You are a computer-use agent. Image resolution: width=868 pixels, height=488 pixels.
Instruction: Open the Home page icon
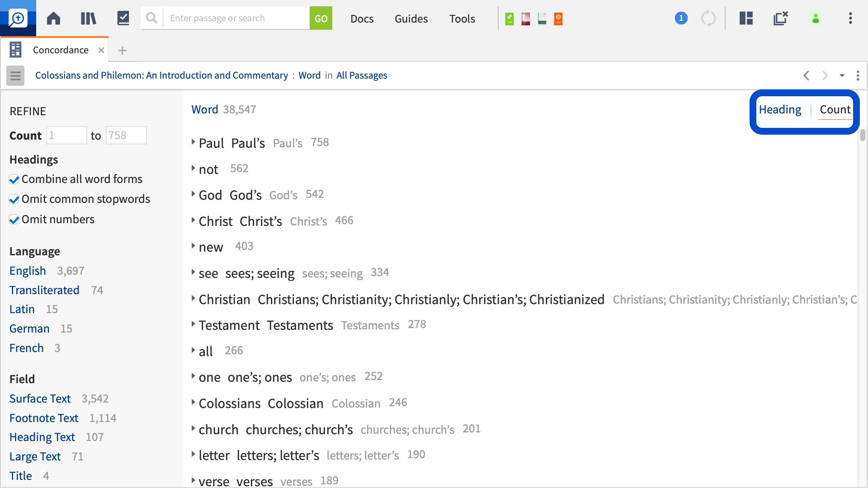[x=53, y=18]
